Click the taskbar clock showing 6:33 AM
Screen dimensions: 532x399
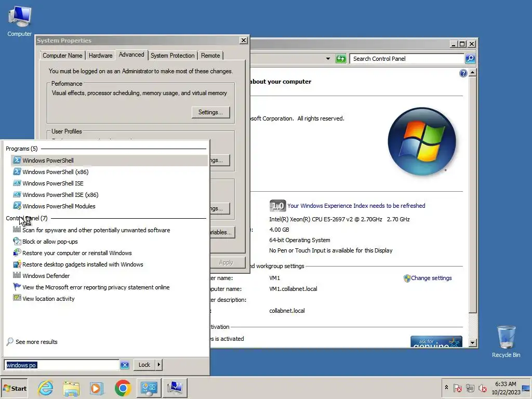click(x=506, y=388)
